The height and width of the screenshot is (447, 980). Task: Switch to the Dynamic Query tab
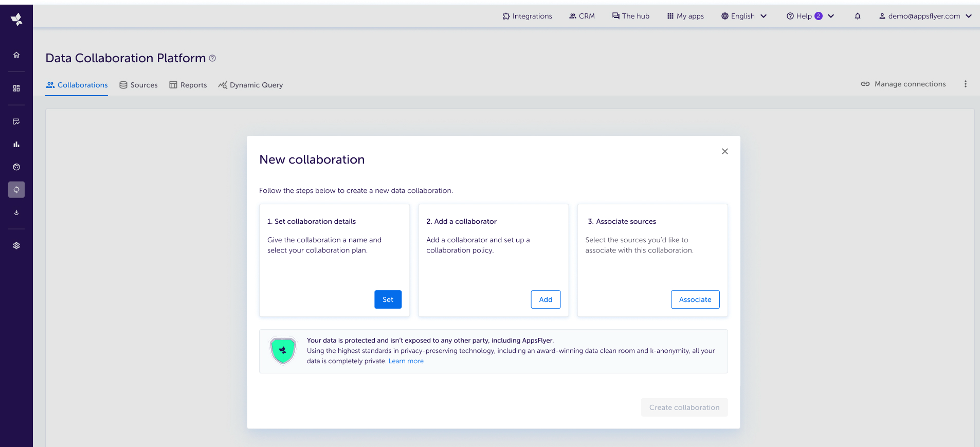tap(250, 85)
